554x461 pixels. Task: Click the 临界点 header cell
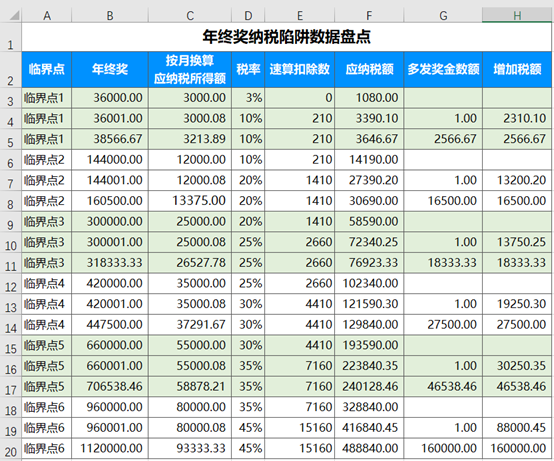click(x=47, y=70)
